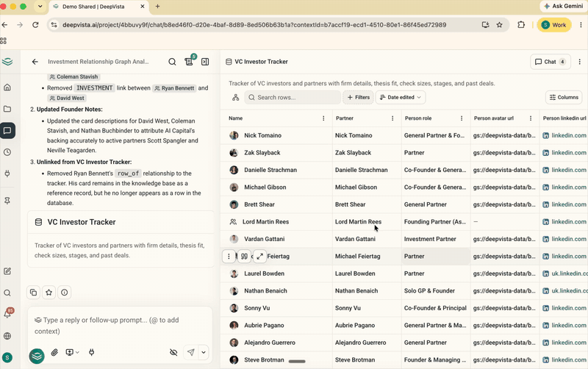Click the info icon under response
Viewport: 588px width, 369px height.
click(65, 292)
